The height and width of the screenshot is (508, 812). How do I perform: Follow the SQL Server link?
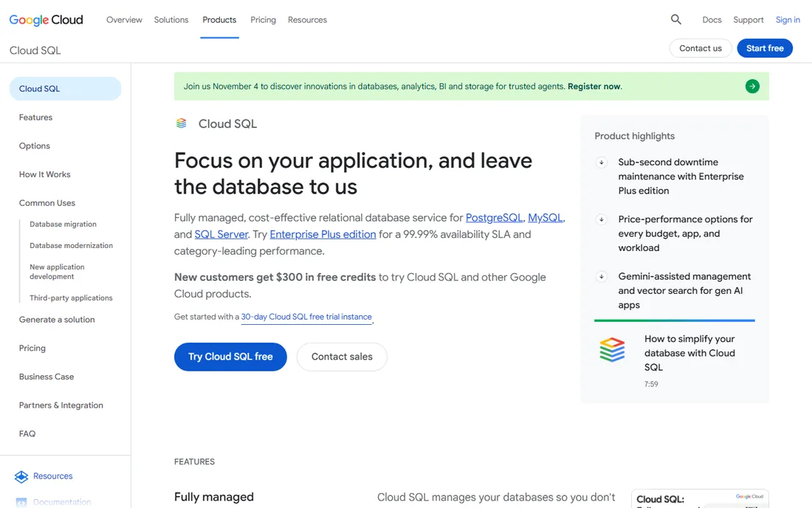click(221, 235)
